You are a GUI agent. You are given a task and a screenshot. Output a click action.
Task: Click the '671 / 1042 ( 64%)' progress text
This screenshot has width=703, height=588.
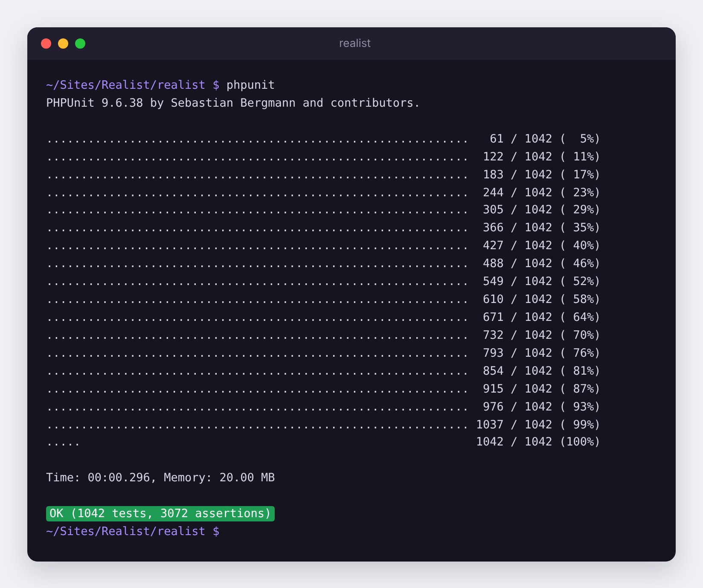tap(541, 317)
